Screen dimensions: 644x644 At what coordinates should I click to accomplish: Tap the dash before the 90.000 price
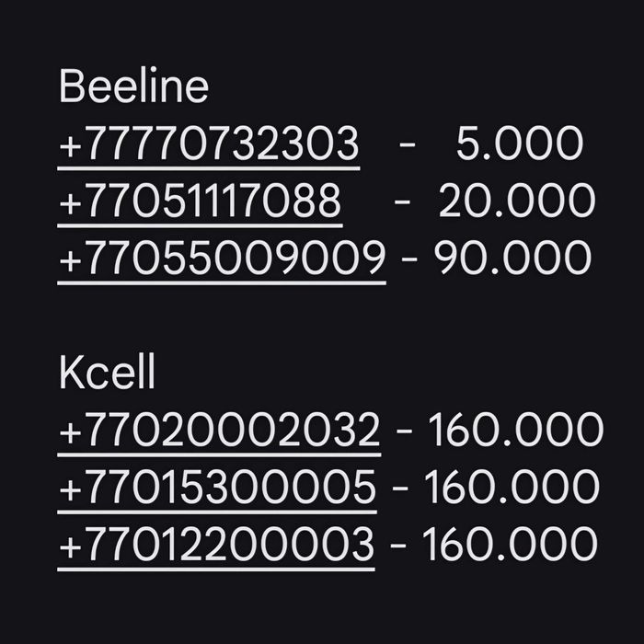[409, 259]
